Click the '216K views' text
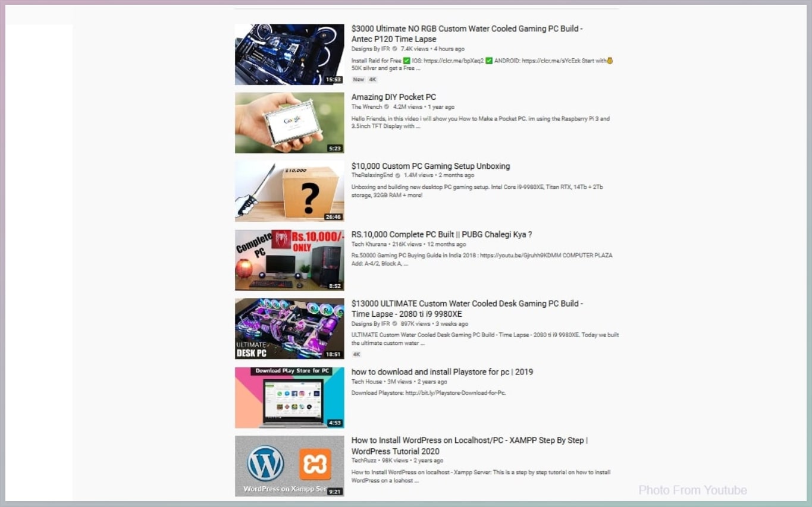 407,244
